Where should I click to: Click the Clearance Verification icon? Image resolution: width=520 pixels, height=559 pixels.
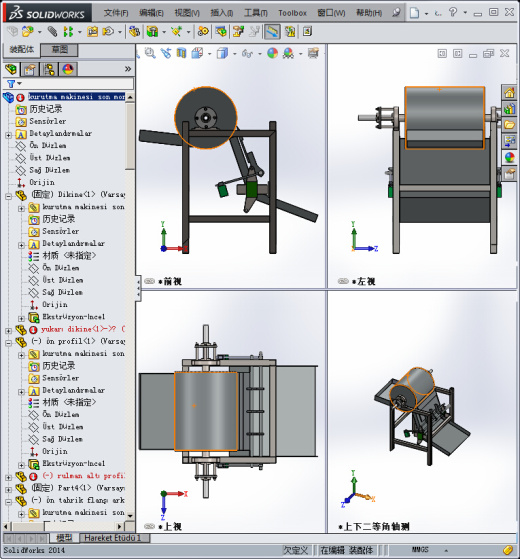290,32
